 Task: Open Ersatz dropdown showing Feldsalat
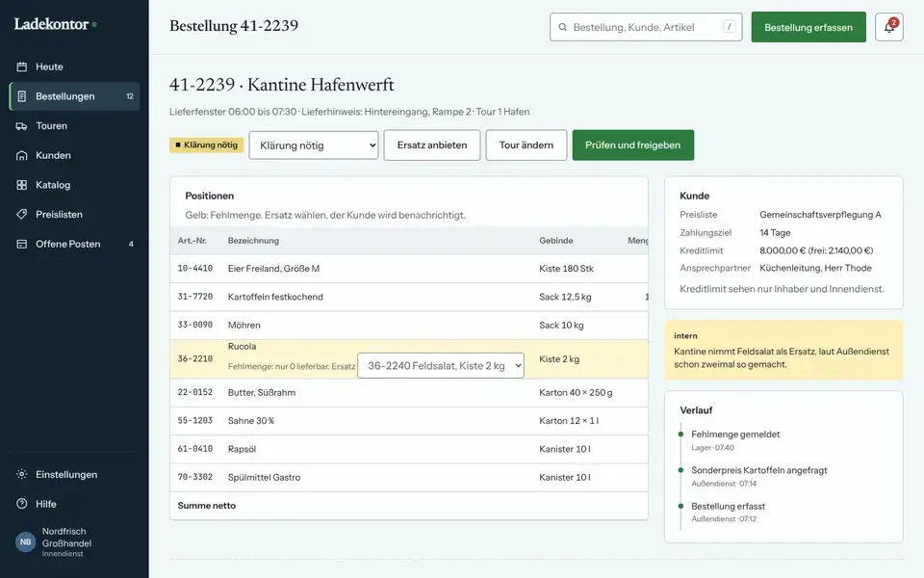[441, 366]
